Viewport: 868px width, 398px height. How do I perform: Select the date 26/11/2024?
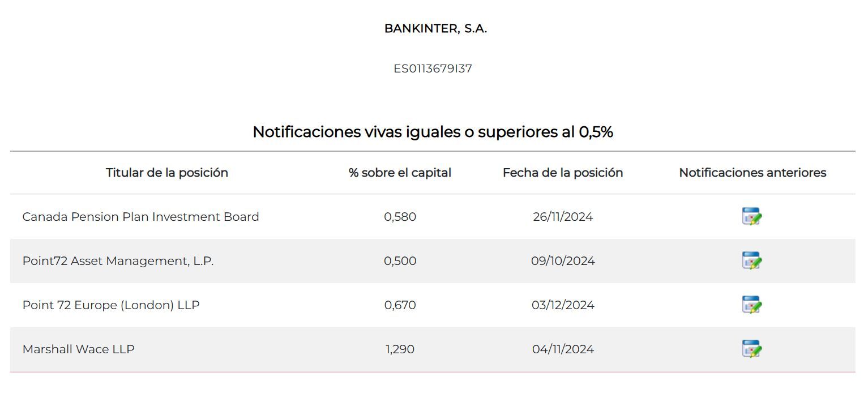(x=563, y=217)
